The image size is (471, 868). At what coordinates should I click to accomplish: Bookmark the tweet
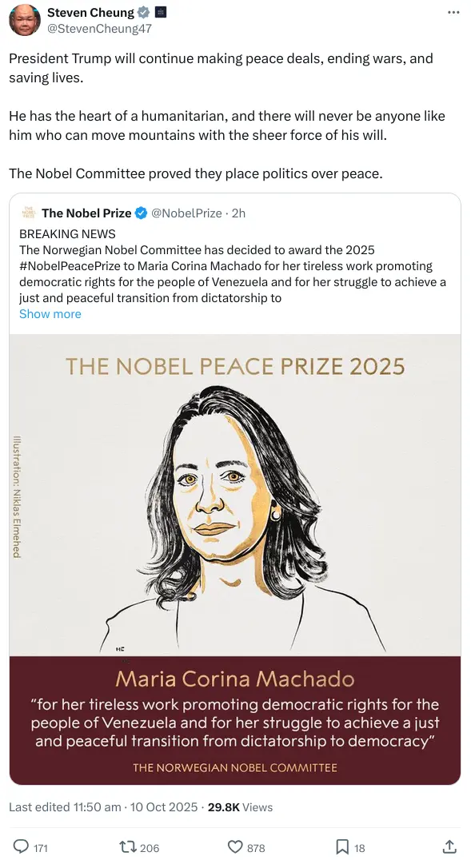point(342,847)
